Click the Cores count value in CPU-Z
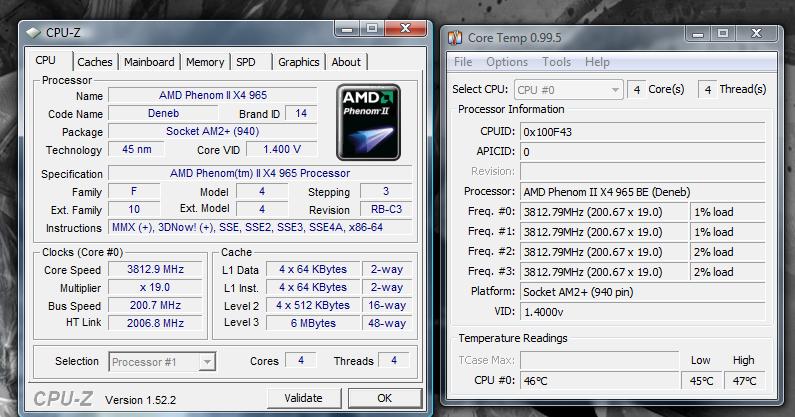 tap(301, 360)
